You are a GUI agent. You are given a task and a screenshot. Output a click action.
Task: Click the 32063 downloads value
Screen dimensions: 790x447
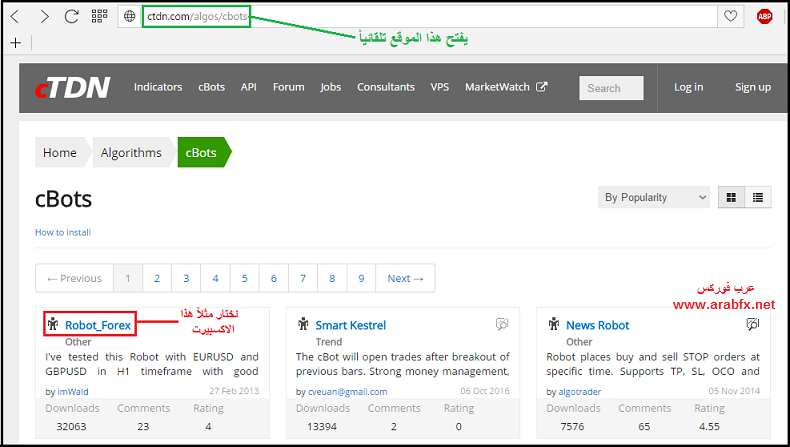(71, 426)
